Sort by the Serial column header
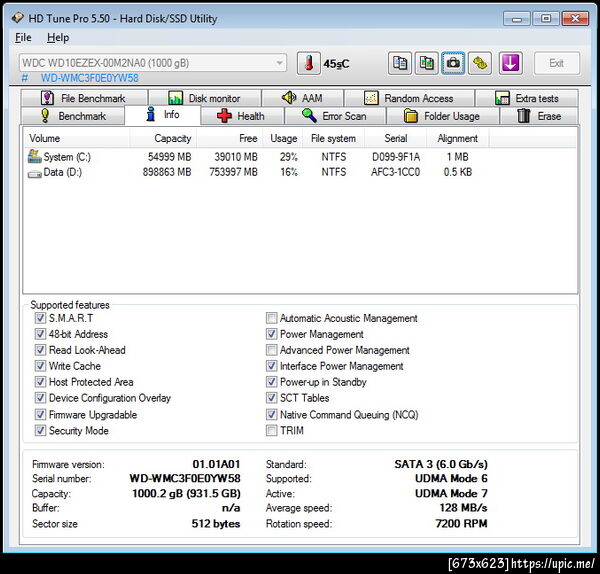This screenshot has width=600, height=574. tap(396, 139)
